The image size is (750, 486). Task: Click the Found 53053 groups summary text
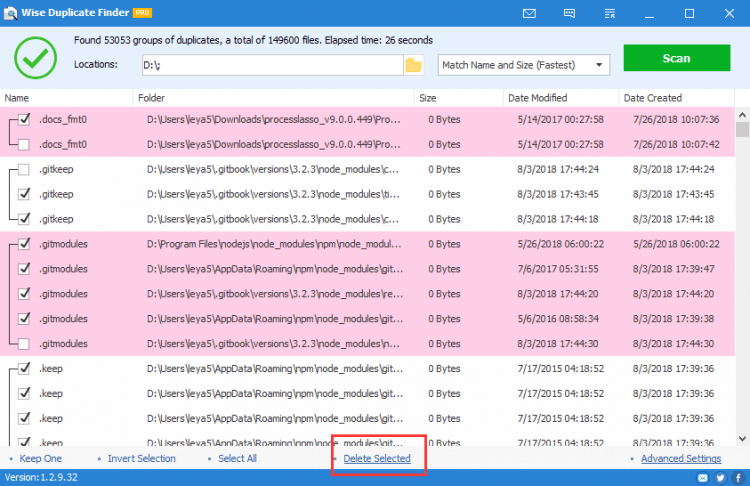click(x=253, y=40)
